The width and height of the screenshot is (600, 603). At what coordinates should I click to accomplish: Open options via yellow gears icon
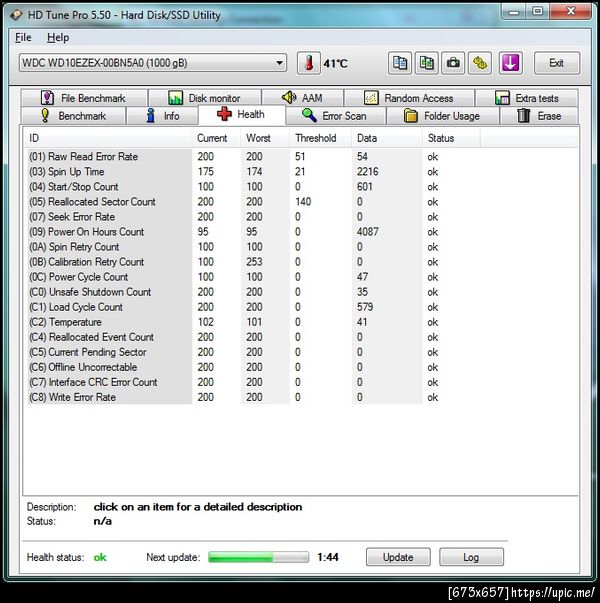(x=480, y=63)
